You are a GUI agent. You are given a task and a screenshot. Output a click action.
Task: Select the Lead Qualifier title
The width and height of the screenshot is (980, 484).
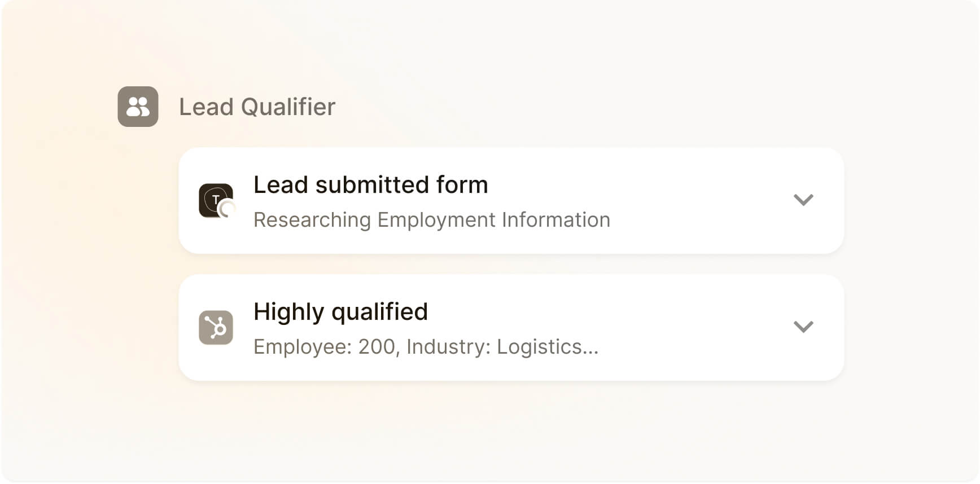257,107
